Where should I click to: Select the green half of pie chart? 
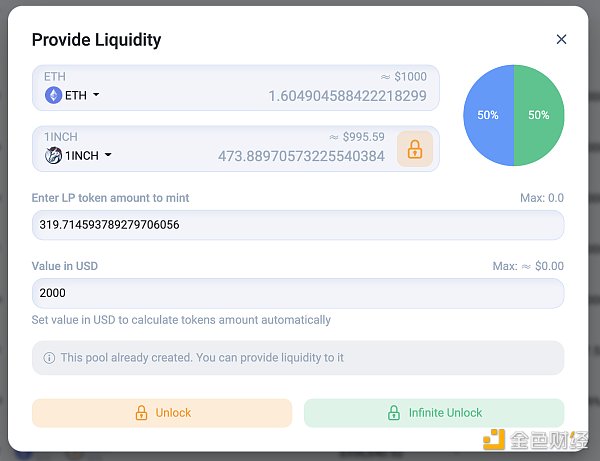[540, 116]
